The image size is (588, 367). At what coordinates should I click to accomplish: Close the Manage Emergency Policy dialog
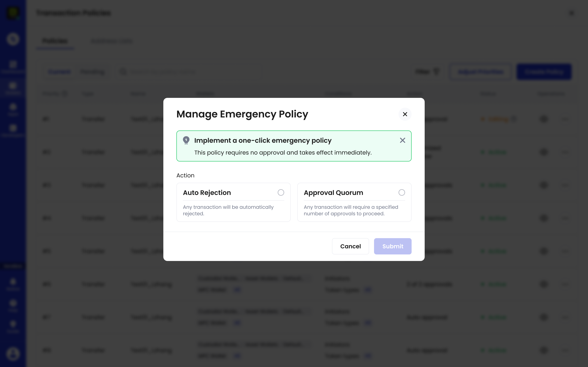click(405, 114)
